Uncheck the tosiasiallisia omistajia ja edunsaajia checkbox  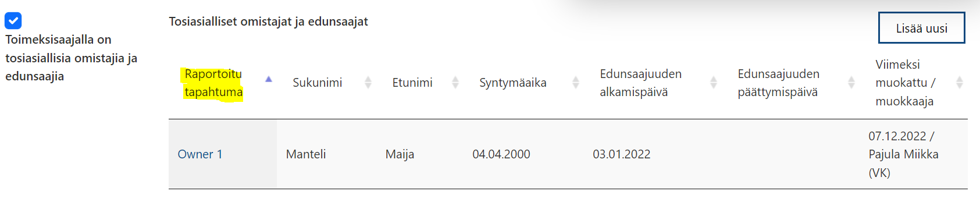pyautogui.click(x=13, y=21)
